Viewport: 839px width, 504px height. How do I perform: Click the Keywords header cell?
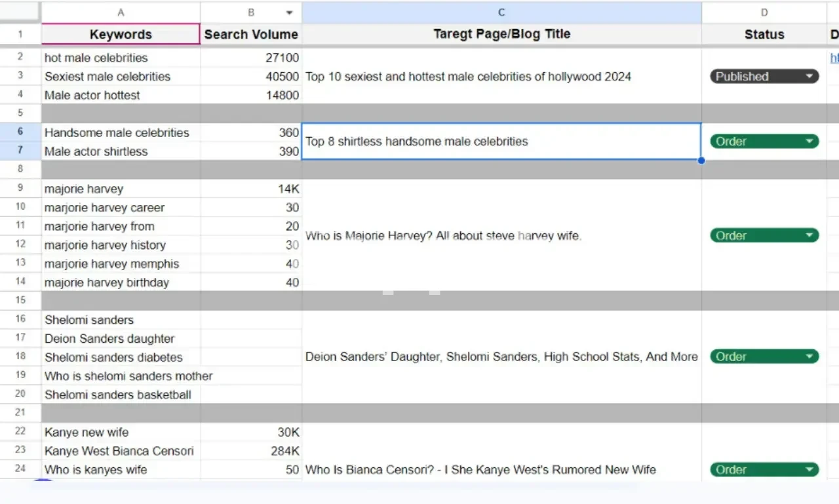(x=121, y=35)
